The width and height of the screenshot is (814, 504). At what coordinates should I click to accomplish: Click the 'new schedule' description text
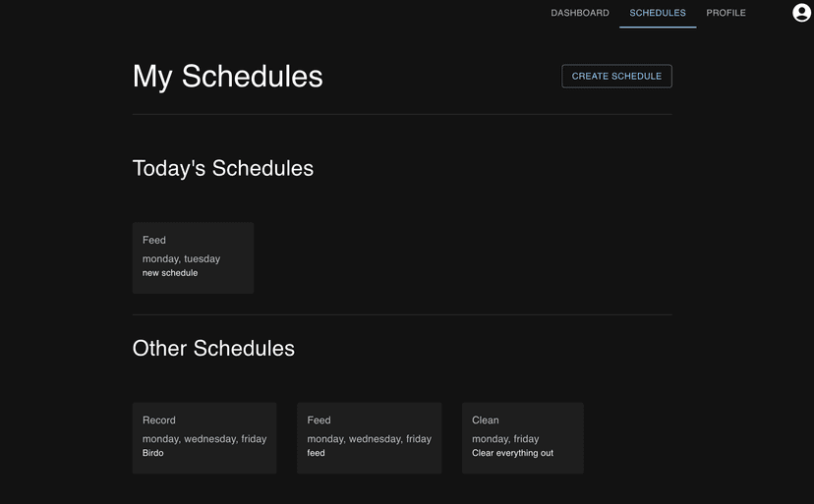(170, 273)
